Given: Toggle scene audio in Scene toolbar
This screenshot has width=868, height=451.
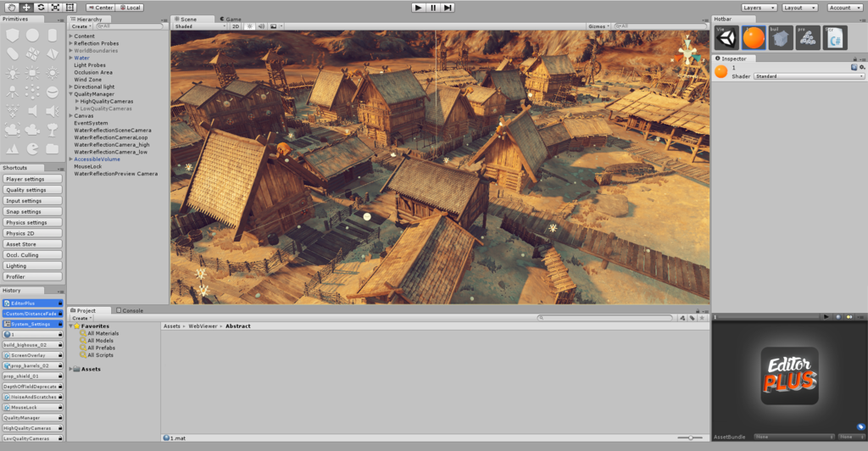Looking at the screenshot, I should click(x=261, y=26).
